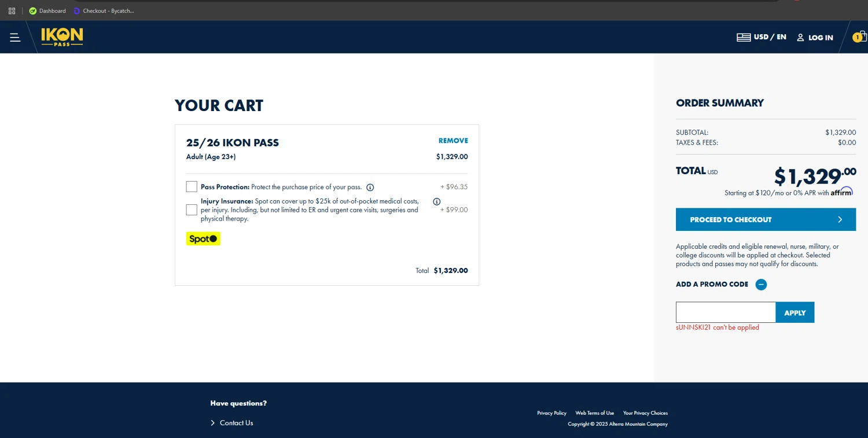The height and width of the screenshot is (438, 868).
Task: Click the ORDER SUMMARY heading
Action: pyautogui.click(x=720, y=103)
